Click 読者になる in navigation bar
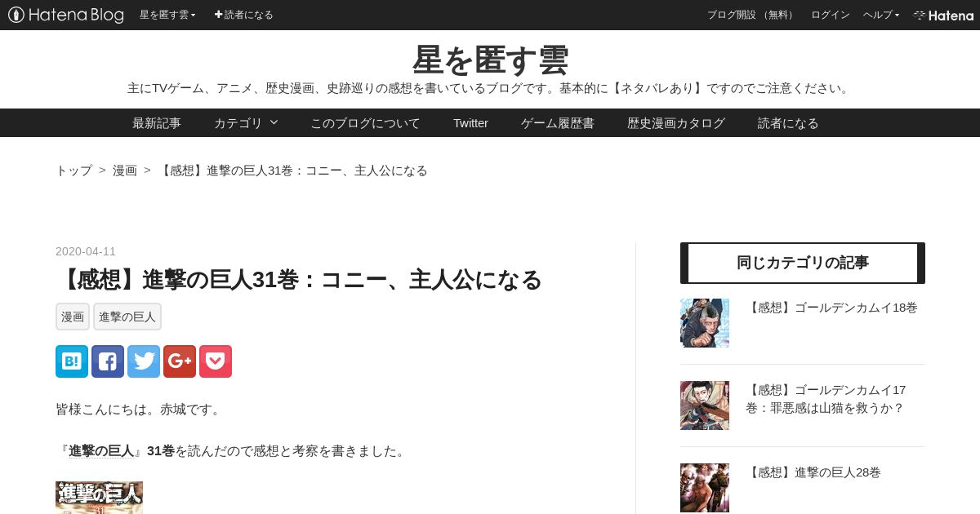980x514 pixels. [788, 123]
